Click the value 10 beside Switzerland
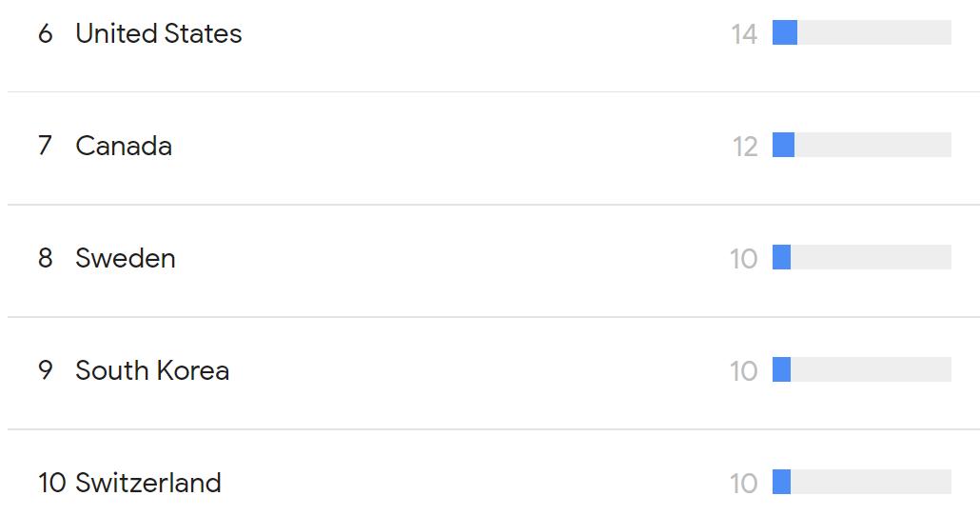This screenshot has width=980, height=516. tap(744, 484)
